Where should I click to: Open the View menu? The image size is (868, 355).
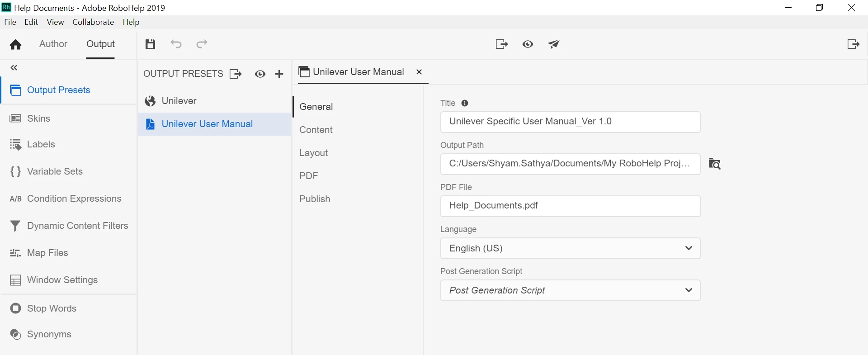(x=55, y=22)
